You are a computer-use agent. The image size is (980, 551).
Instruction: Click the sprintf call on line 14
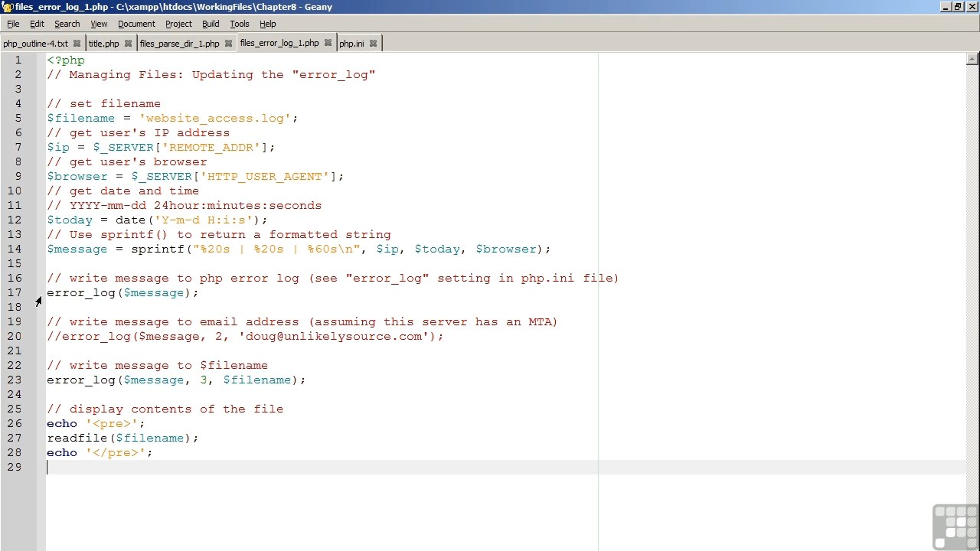(x=157, y=249)
